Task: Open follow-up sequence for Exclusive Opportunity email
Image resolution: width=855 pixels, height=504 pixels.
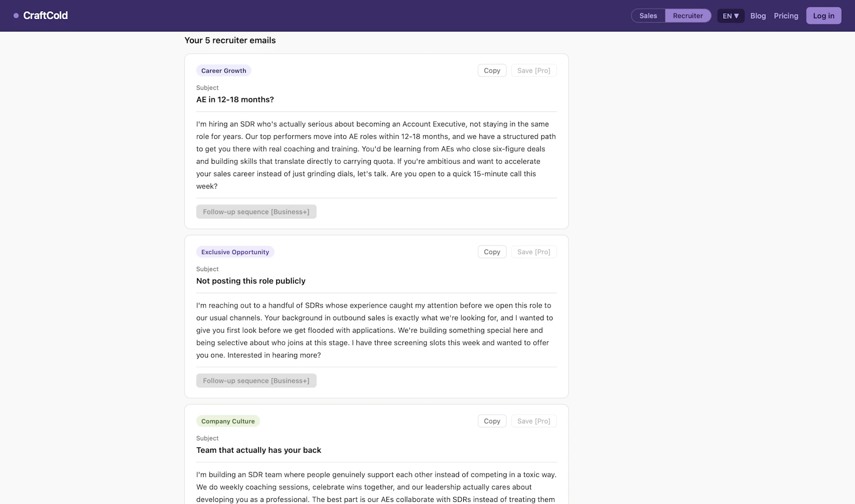Action: tap(256, 381)
